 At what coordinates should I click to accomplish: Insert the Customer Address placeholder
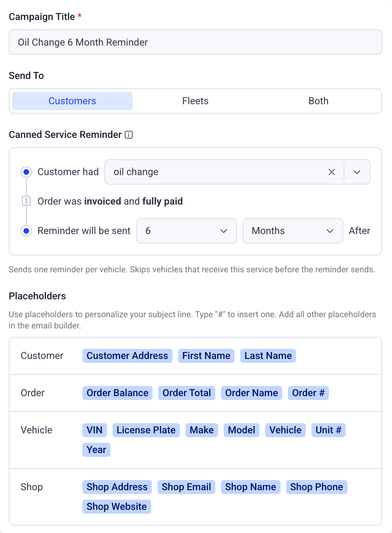point(127,356)
